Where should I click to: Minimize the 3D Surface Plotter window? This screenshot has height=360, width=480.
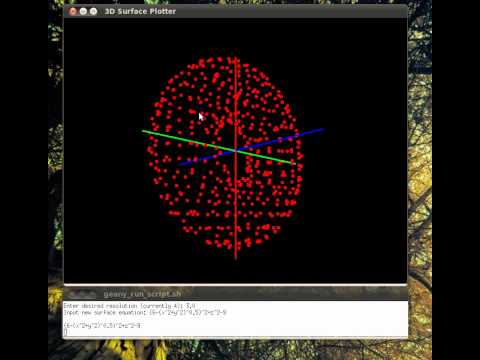(x=83, y=11)
